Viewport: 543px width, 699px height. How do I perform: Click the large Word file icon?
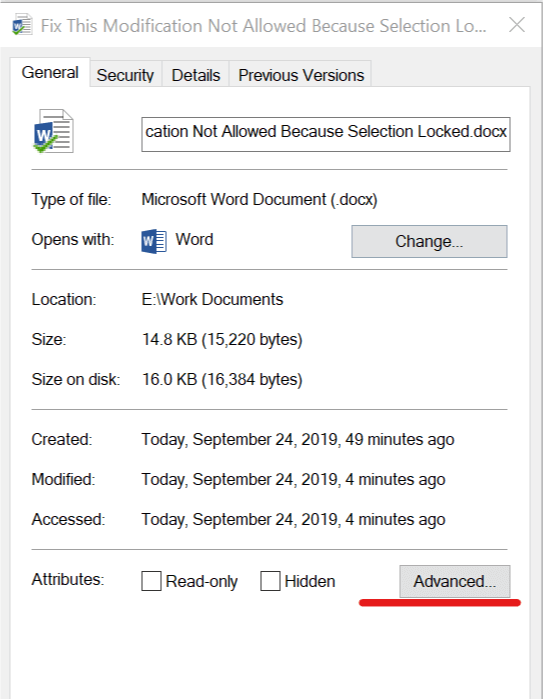pyautogui.click(x=54, y=131)
